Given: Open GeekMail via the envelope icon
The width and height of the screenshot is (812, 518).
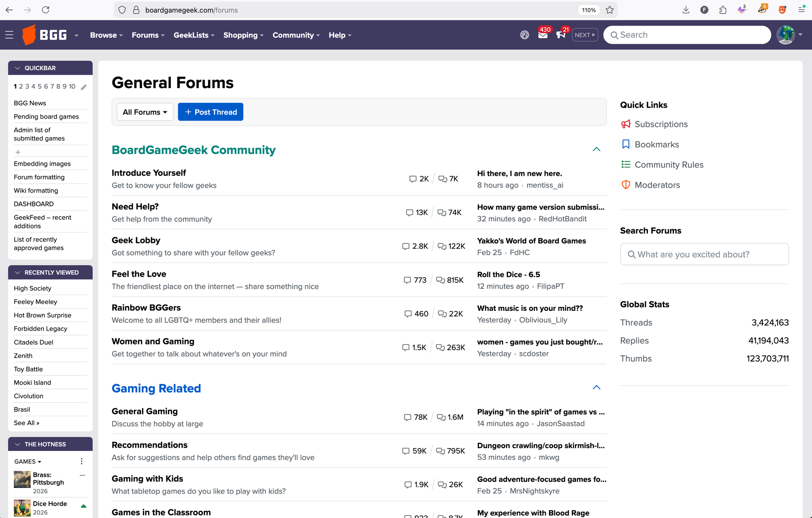Looking at the screenshot, I should point(543,35).
